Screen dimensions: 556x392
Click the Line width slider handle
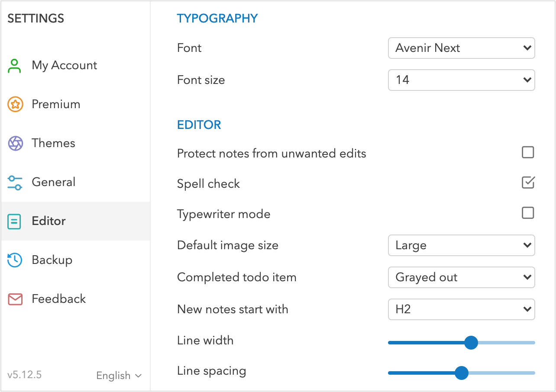click(471, 343)
